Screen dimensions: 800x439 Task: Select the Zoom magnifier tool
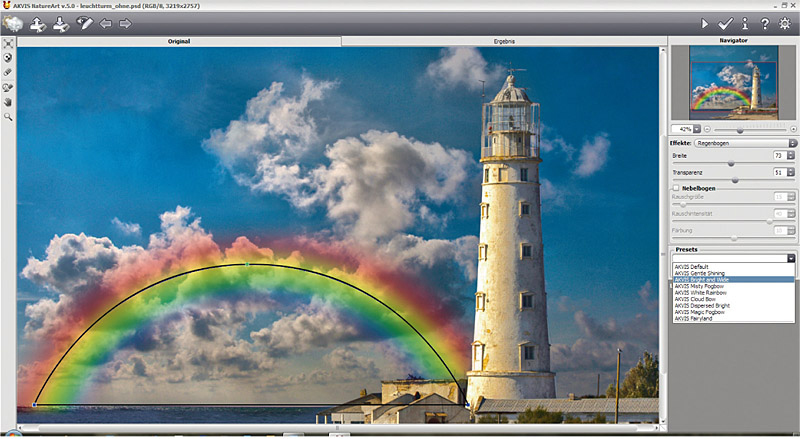click(x=8, y=117)
